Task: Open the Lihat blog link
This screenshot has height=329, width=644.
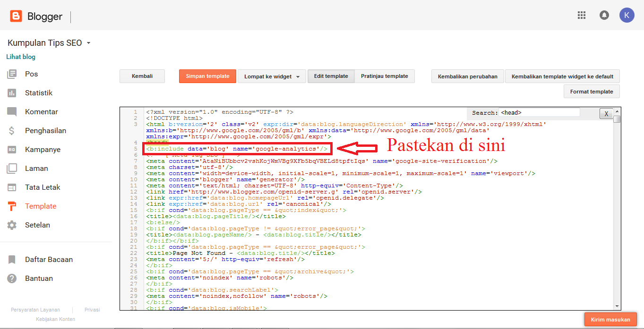Action: pos(21,57)
